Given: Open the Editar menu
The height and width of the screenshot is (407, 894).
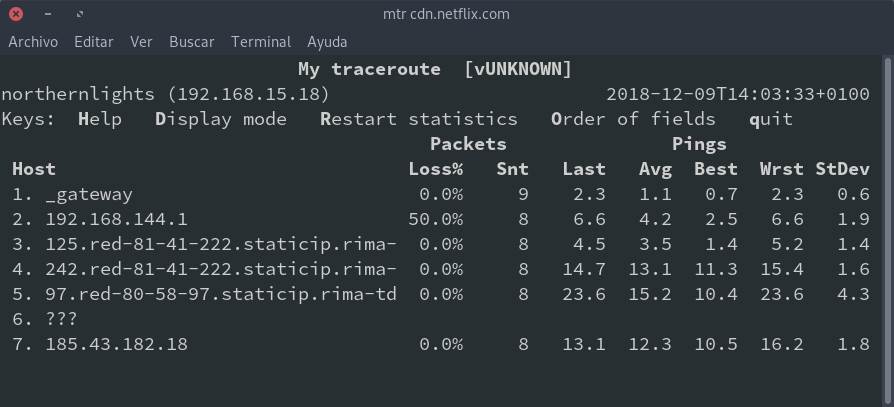Looking at the screenshot, I should click(x=93, y=42).
